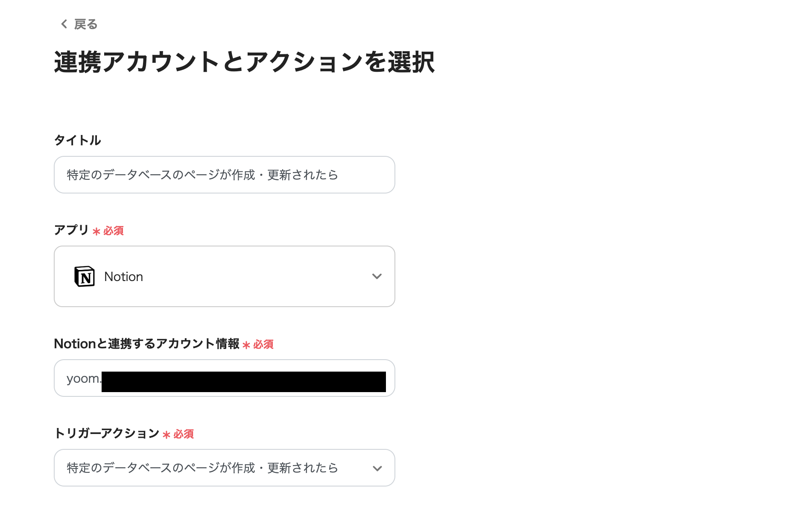Viewport: 812px width, 510px height.
Task: Click the red asterisk beside アプリ
Action: point(96,232)
